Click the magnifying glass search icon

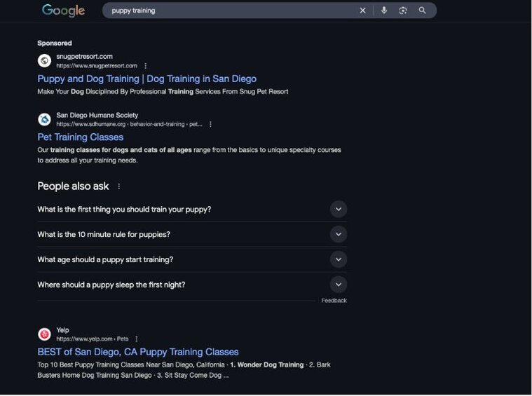click(x=422, y=11)
